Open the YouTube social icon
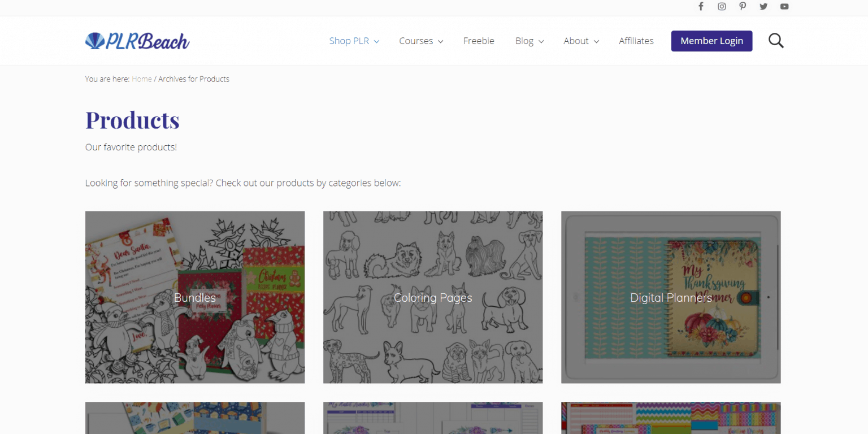The height and width of the screenshot is (434, 868). (x=784, y=7)
